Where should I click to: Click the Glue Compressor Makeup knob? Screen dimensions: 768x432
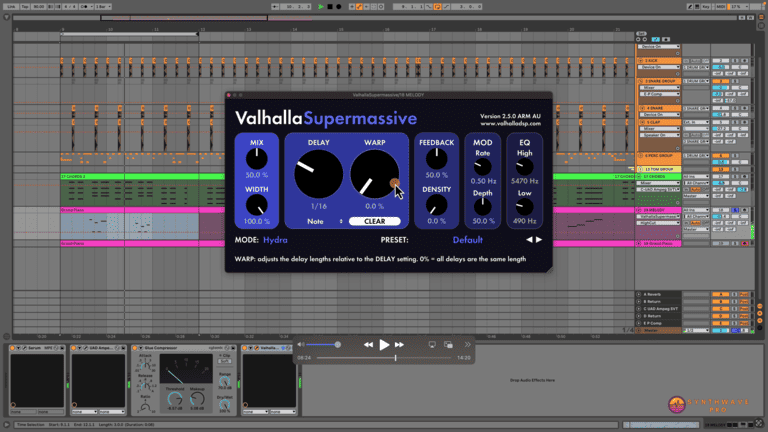[x=197, y=398]
